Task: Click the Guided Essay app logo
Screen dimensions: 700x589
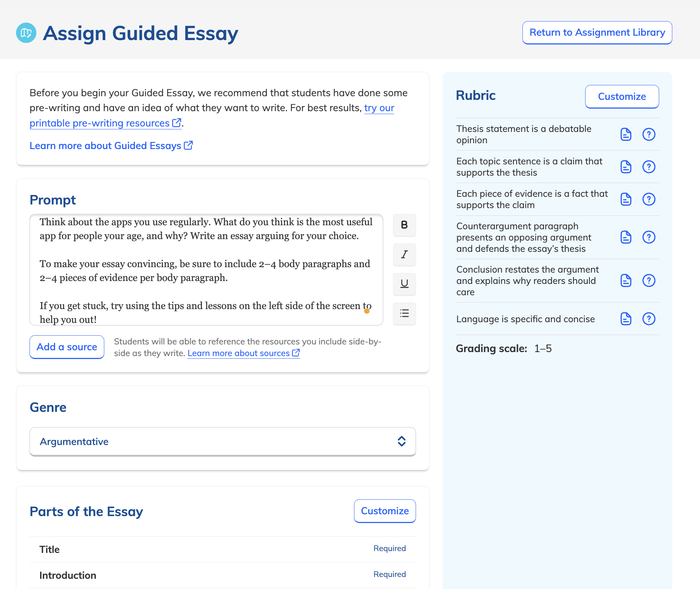Action: pyautogui.click(x=26, y=32)
